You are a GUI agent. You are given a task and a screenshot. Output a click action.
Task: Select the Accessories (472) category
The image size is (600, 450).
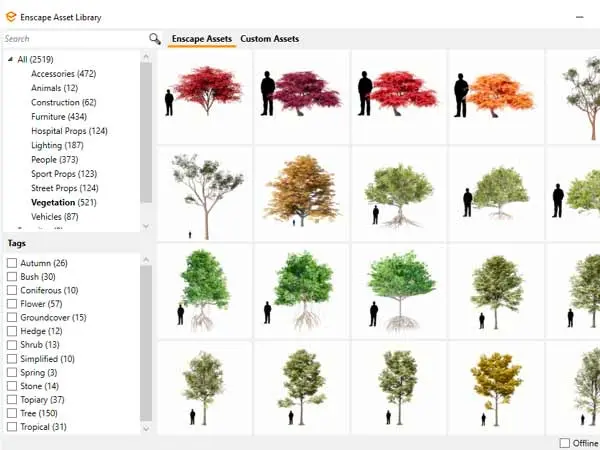coord(64,73)
